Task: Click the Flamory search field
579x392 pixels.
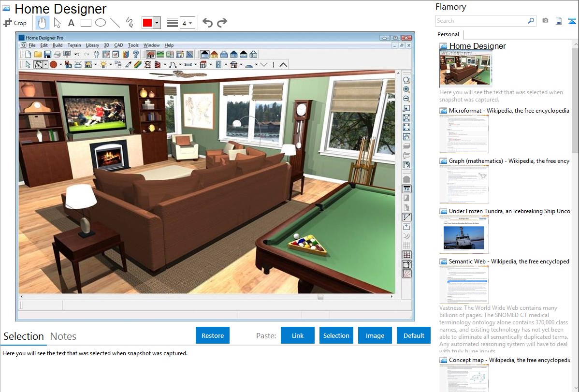Action: pos(481,21)
